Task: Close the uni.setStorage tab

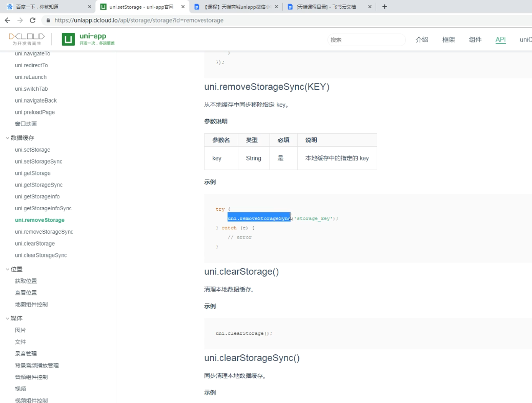Action: click(x=183, y=7)
